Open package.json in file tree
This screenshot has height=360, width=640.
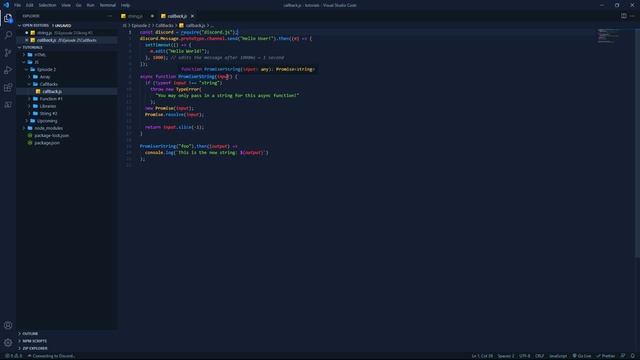(67, 143)
